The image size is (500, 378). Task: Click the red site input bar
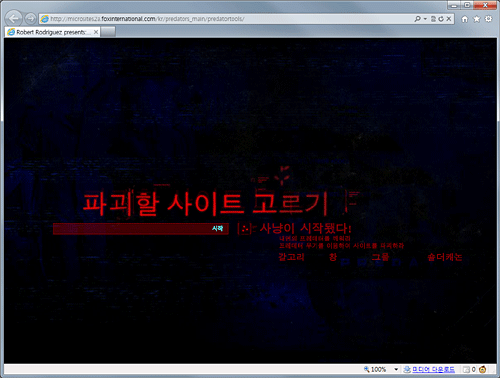tap(141, 229)
